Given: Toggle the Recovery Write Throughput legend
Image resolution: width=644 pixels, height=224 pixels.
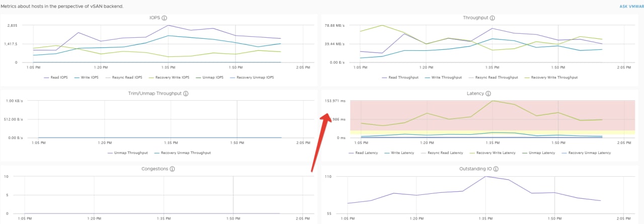Looking at the screenshot, I should (x=551, y=78).
